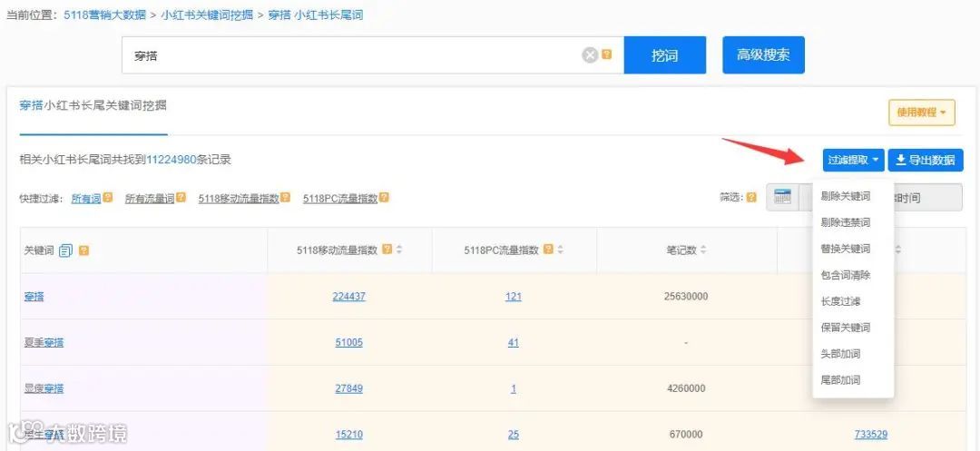Viewport: 980px width, 451px height.
Task: Click the note count 25630000
Action: click(686, 296)
